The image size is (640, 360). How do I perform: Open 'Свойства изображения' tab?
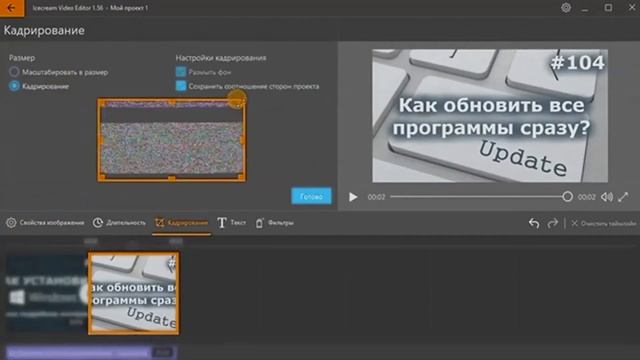click(x=45, y=223)
